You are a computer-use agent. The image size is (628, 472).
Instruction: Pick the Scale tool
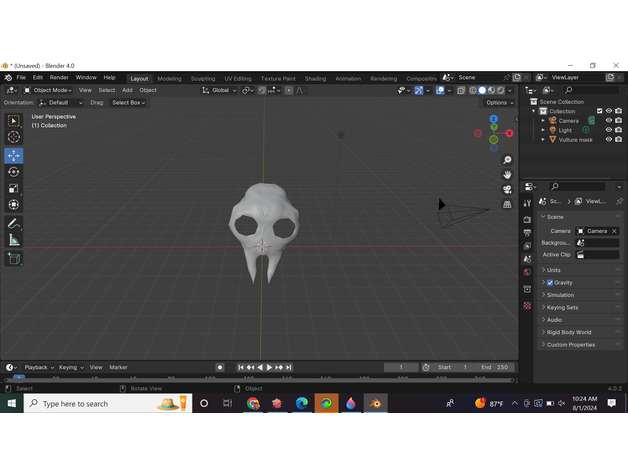coord(14,188)
